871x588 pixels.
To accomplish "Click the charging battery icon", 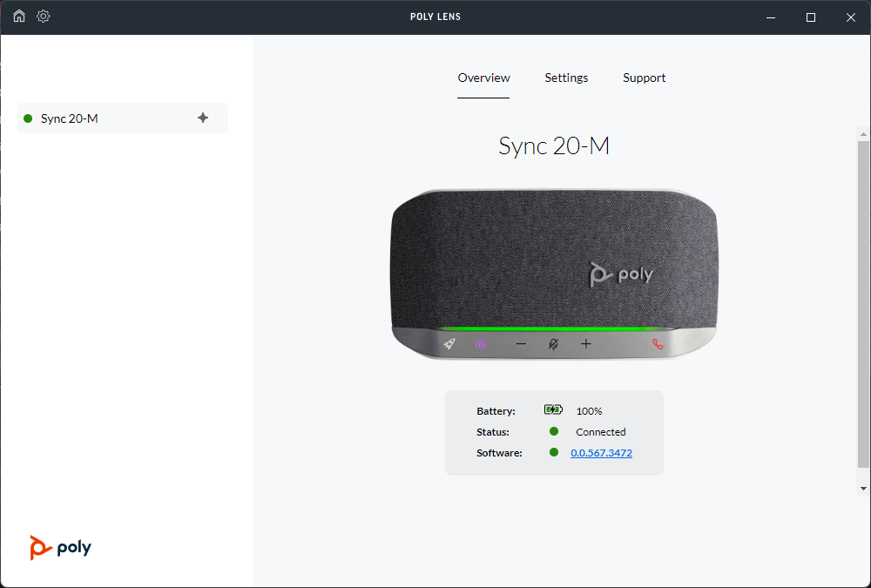I will (553, 409).
